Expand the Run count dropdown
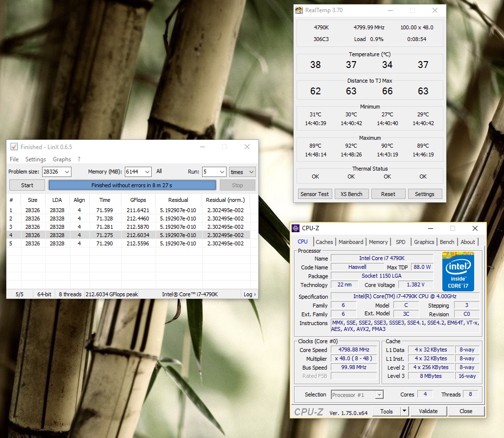The height and width of the screenshot is (438, 504). point(222,172)
